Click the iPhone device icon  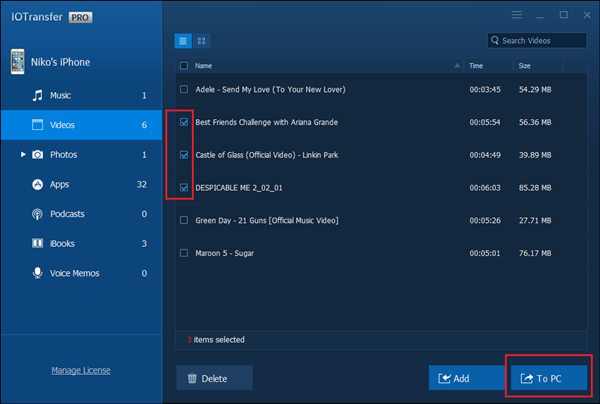[x=16, y=63]
